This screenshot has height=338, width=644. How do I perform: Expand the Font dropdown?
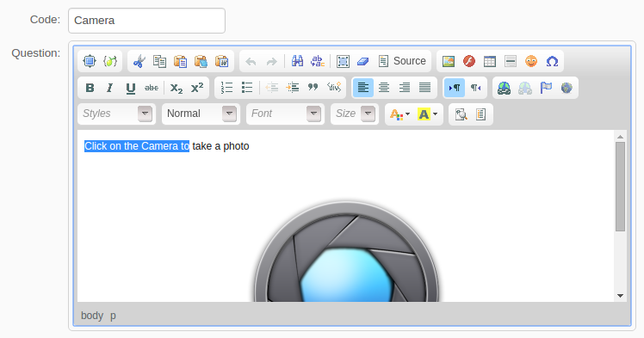click(285, 114)
